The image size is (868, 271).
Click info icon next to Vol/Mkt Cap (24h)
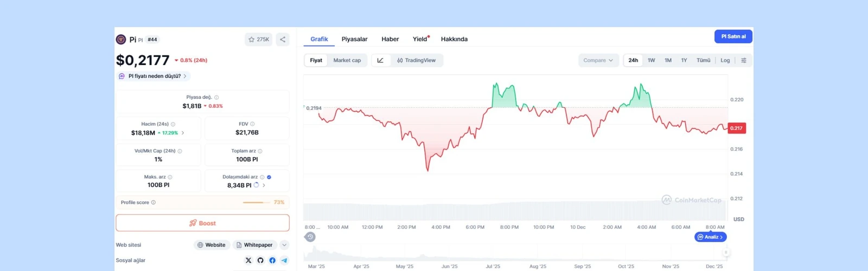(180, 151)
